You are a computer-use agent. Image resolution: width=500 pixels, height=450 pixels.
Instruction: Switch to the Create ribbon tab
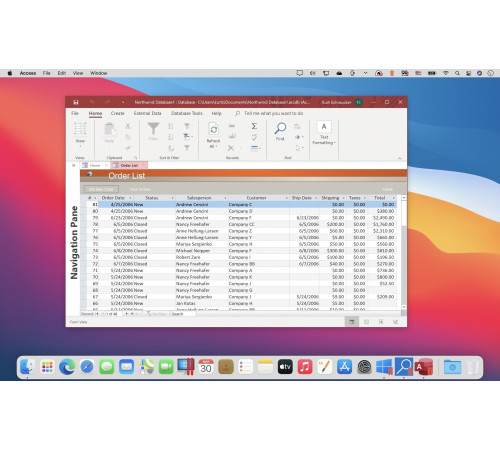coord(118,113)
